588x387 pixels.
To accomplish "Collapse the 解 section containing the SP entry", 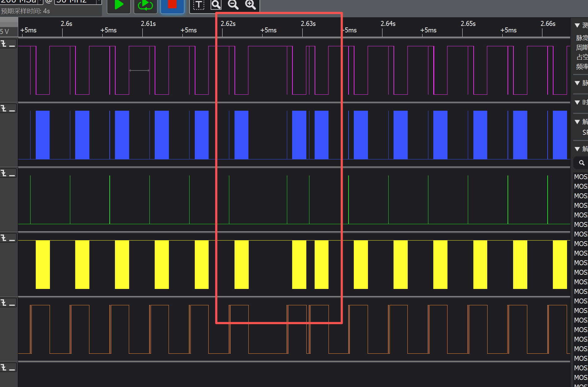I will coord(577,122).
